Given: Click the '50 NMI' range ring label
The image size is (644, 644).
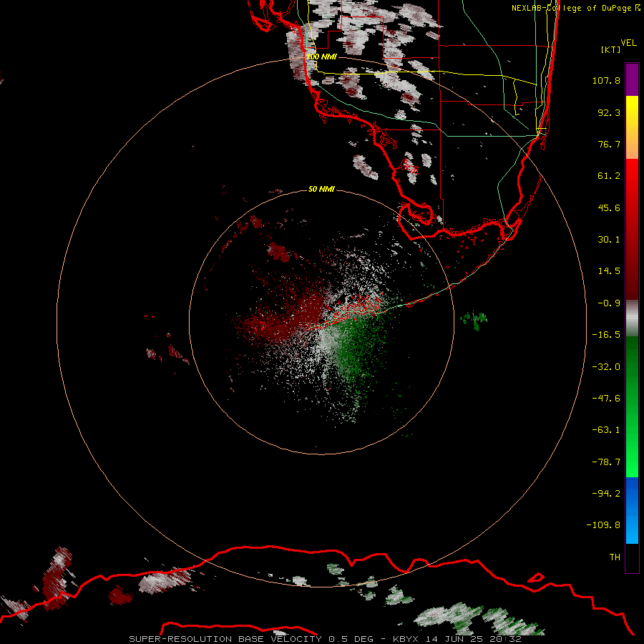Looking at the screenshot, I should tap(321, 189).
